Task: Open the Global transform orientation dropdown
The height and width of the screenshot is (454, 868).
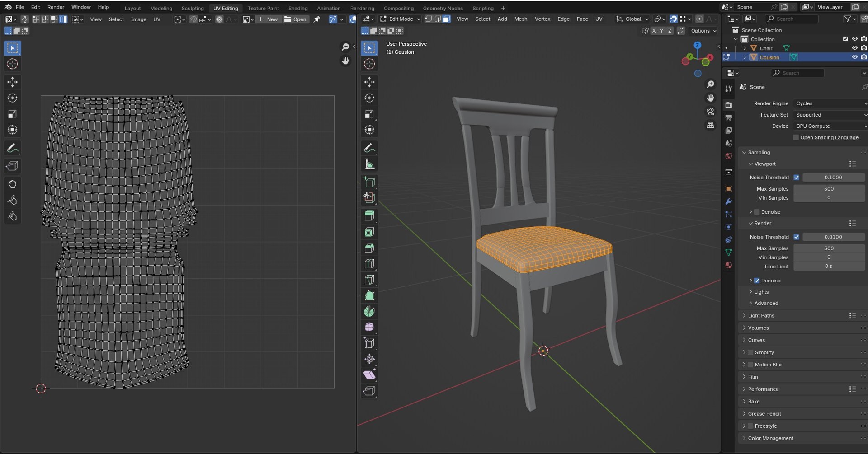Action: click(x=632, y=19)
